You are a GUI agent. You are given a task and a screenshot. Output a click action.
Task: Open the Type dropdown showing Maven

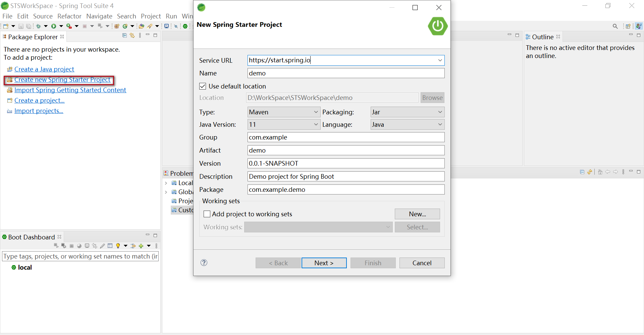click(283, 112)
